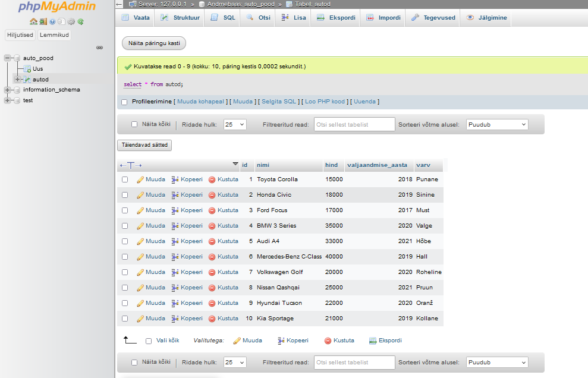Viewport: 588px width, 378px height.
Task: Click Kopeeri icon for Audi A4 row
Action: (175, 241)
